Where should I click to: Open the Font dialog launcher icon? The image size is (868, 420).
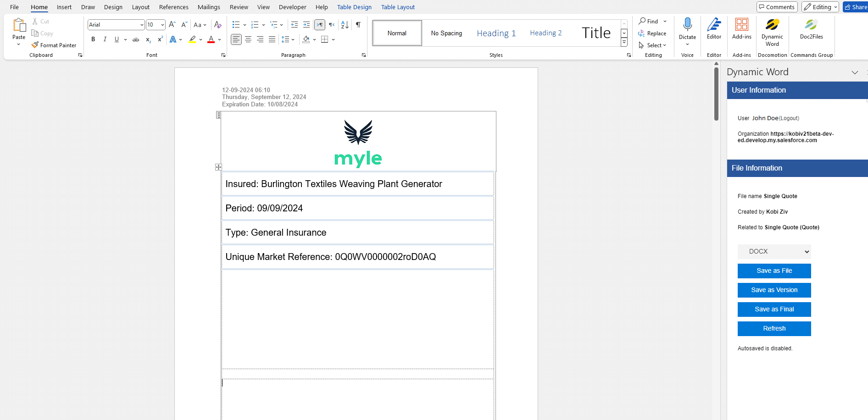click(x=223, y=55)
